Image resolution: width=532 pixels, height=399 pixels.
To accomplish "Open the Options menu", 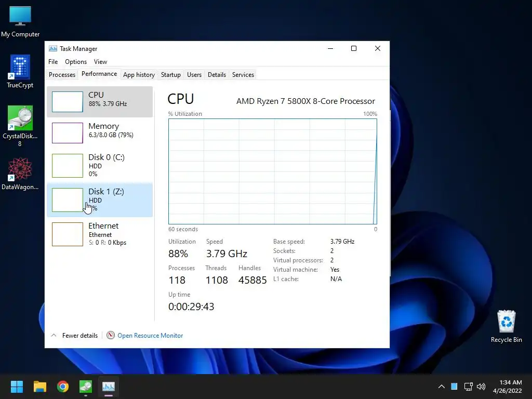I will (x=76, y=62).
